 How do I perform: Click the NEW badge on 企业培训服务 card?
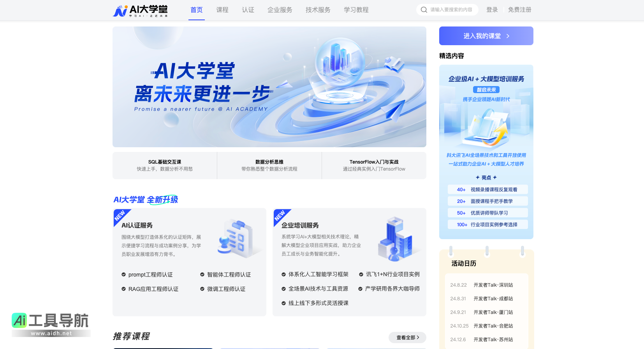280,215
